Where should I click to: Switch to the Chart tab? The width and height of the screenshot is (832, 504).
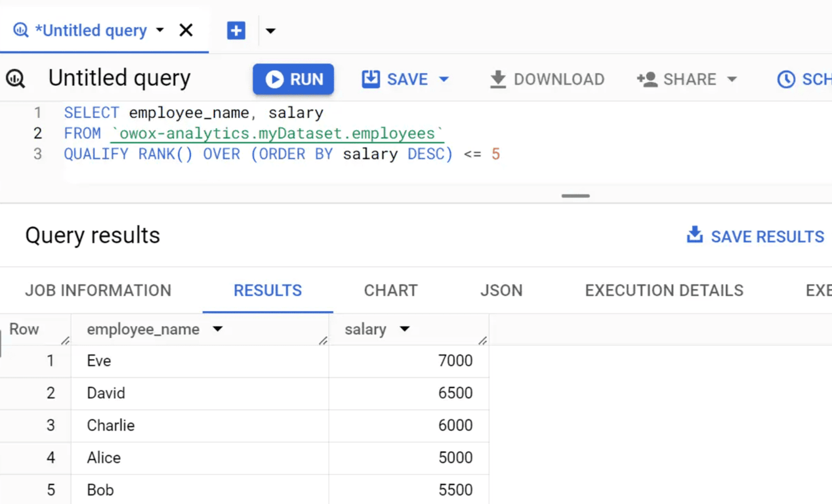[391, 291]
